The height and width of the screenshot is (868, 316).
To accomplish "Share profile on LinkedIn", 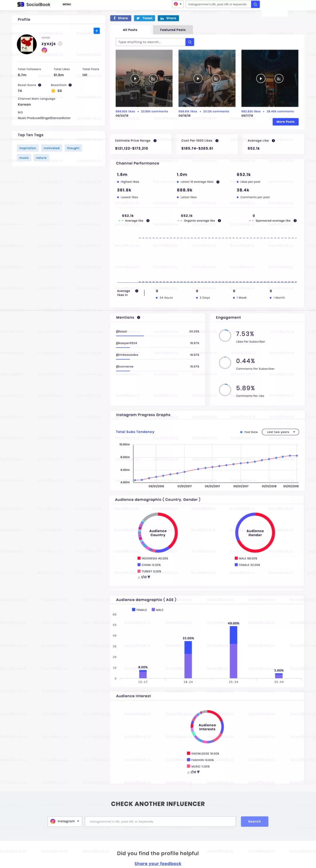I will coord(168,18).
